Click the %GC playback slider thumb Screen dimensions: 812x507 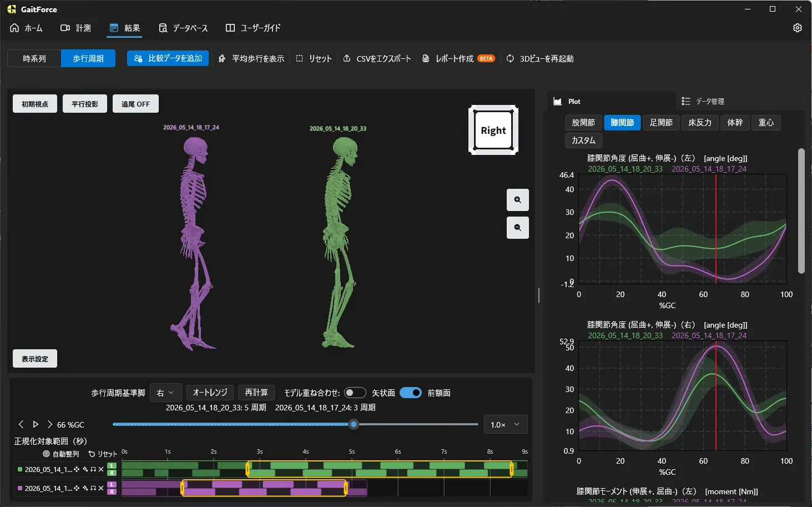click(x=354, y=424)
